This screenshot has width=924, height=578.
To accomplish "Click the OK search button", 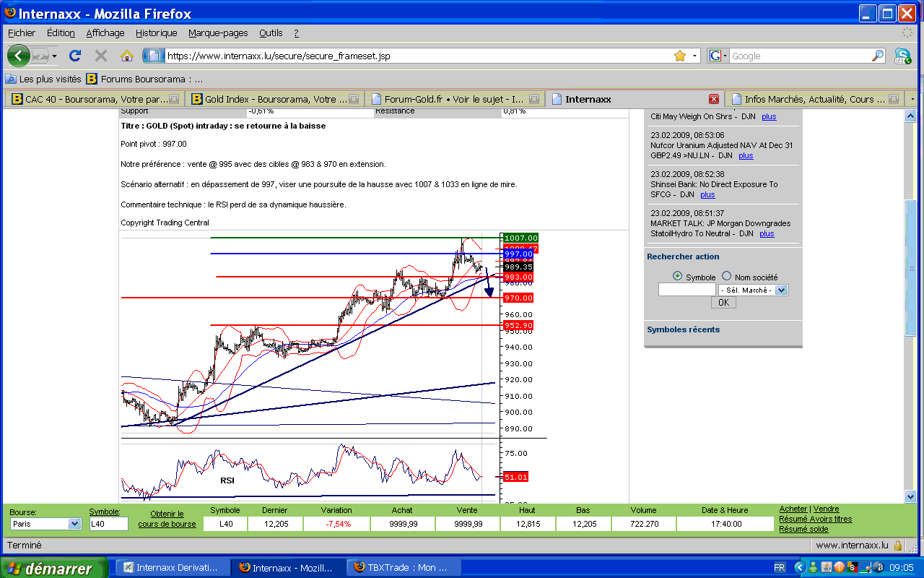I will [x=723, y=303].
